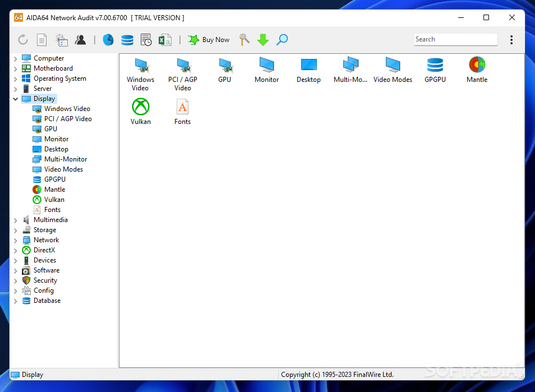Click the product key icon in toolbar
The image size is (535, 392).
point(245,40)
